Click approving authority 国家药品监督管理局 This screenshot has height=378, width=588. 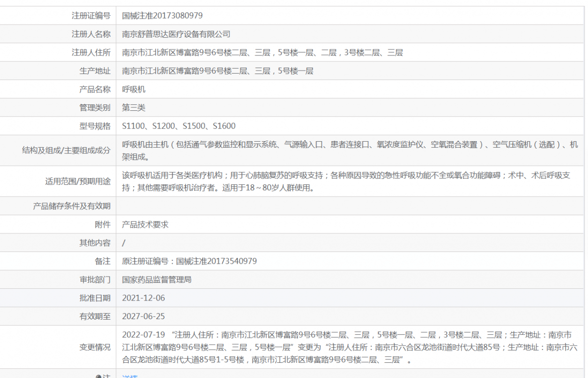coord(157,279)
